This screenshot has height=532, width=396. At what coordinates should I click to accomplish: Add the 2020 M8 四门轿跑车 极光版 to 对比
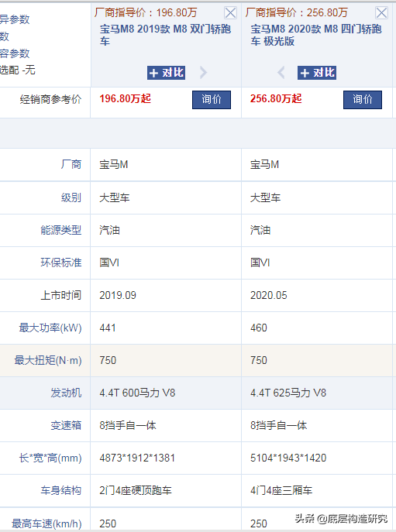[317, 73]
